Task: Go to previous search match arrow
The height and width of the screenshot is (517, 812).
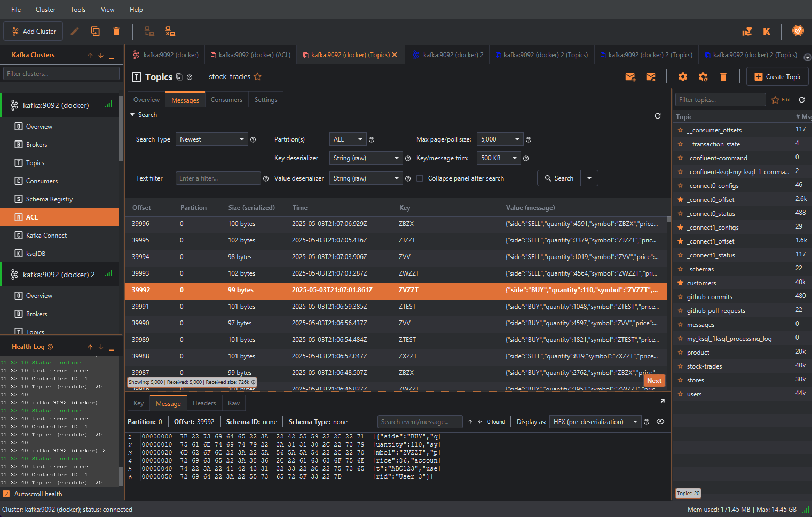Action: [x=470, y=422]
